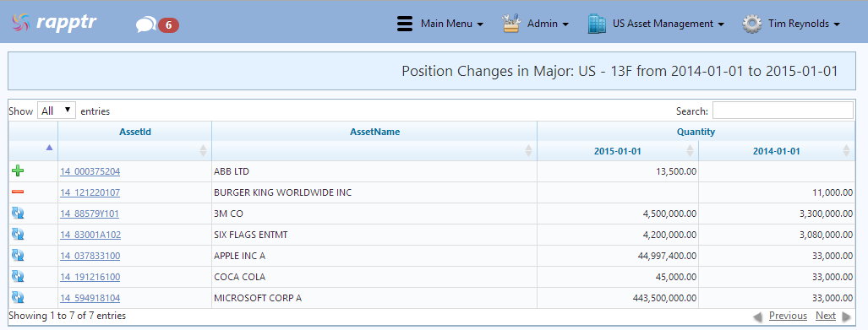
Task: Click the Admin toolbox icon
Action: [512, 24]
